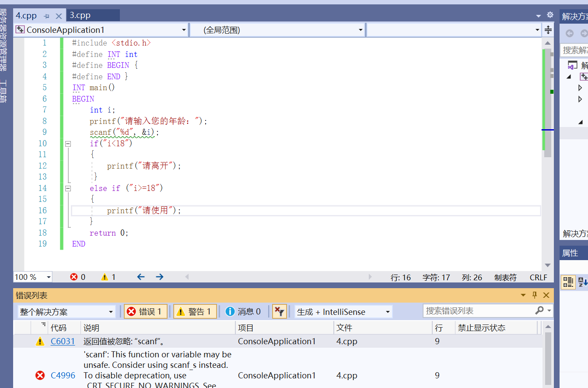Click the CRLF line ending indicator
This screenshot has width=588, height=388.
coord(538,277)
